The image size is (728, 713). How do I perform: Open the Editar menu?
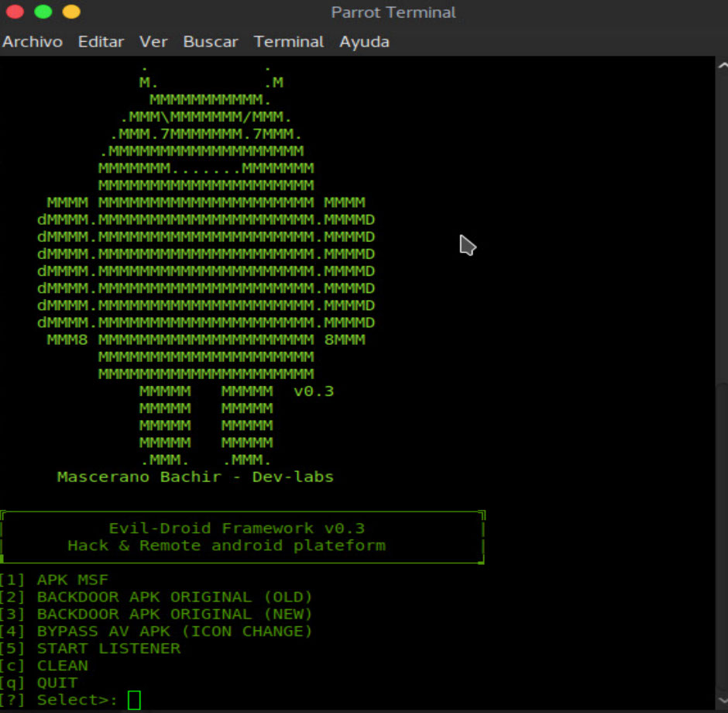[101, 42]
